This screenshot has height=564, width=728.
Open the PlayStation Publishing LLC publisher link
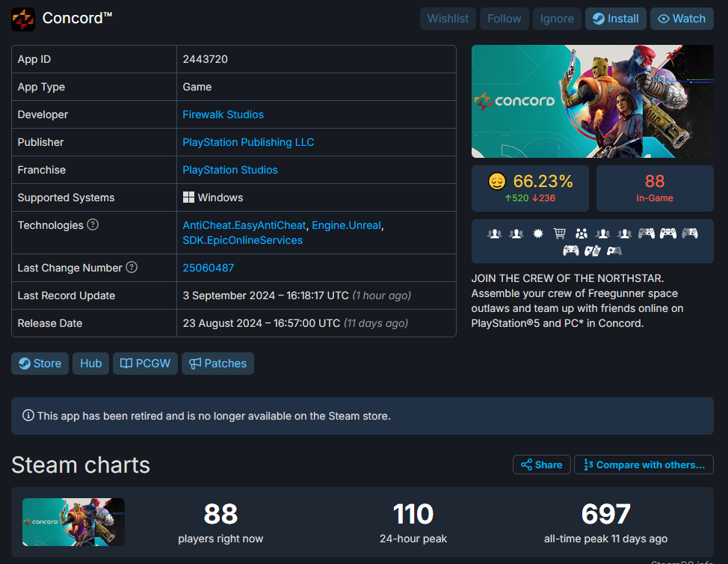pyautogui.click(x=248, y=142)
